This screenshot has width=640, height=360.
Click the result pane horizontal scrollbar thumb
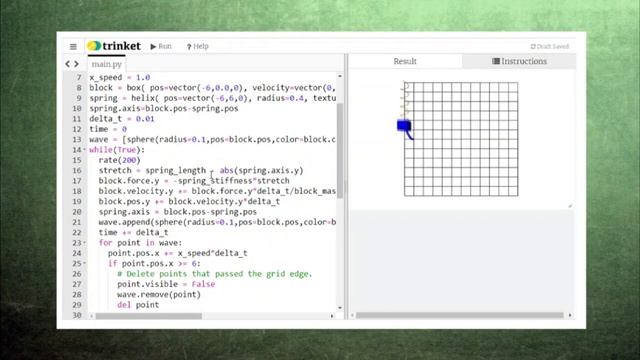[460, 315]
